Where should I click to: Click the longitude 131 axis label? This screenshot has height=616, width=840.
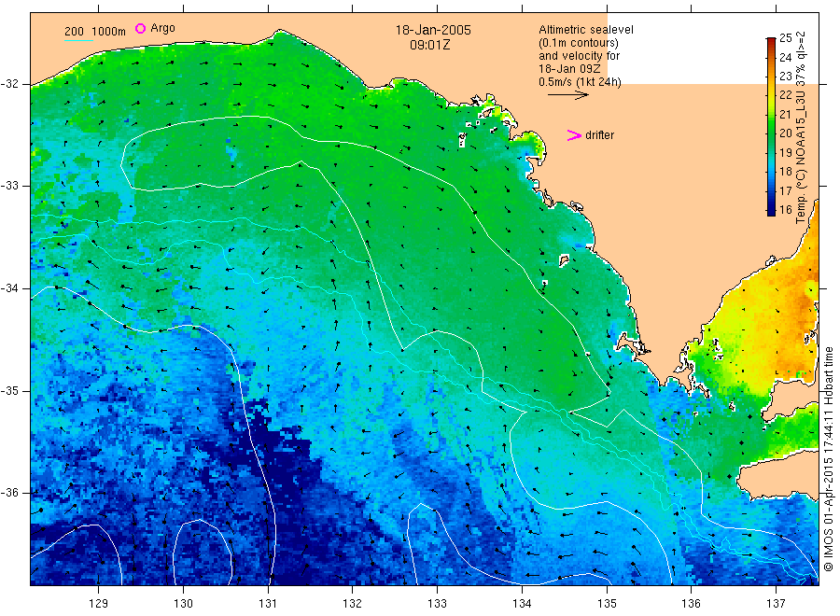click(268, 604)
